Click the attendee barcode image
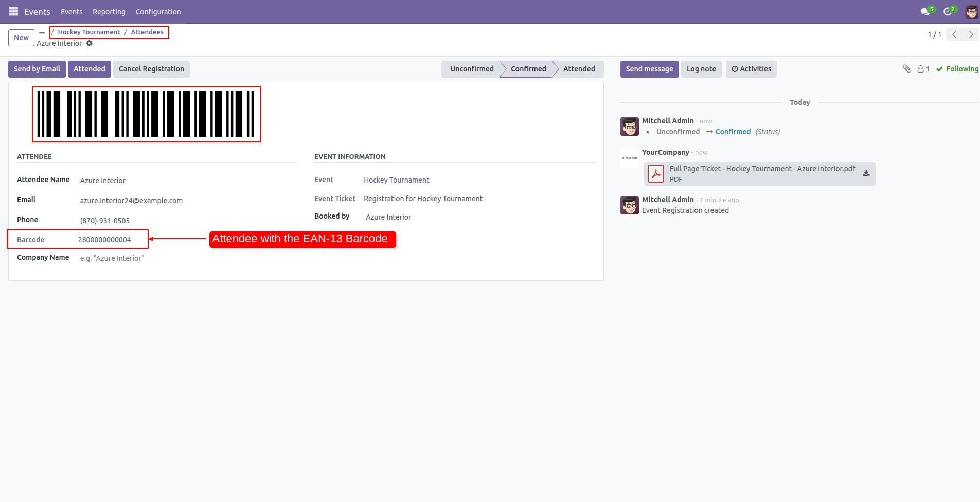This screenshot has width=980, height=502. 147,114
